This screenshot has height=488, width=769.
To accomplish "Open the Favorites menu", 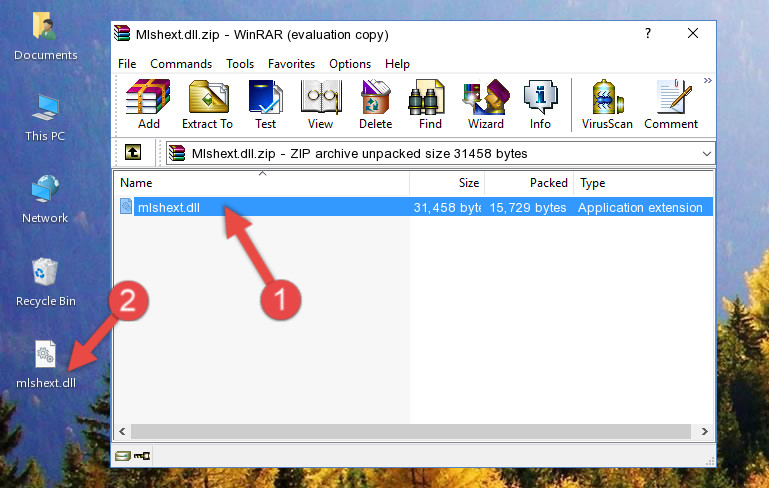I will pos(291,64).
